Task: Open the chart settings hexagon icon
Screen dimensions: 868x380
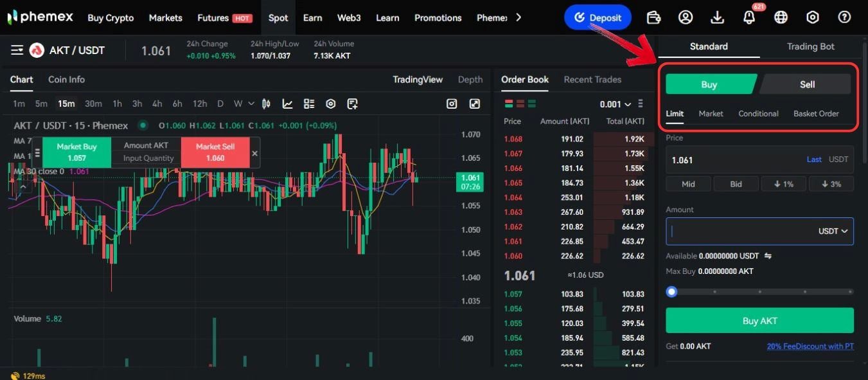Action: (x=331, y=104)
